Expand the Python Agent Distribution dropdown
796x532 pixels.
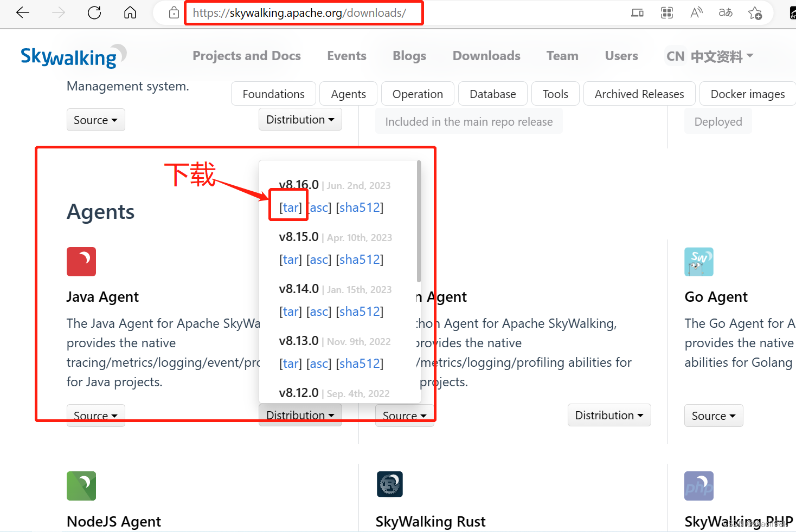609,415
